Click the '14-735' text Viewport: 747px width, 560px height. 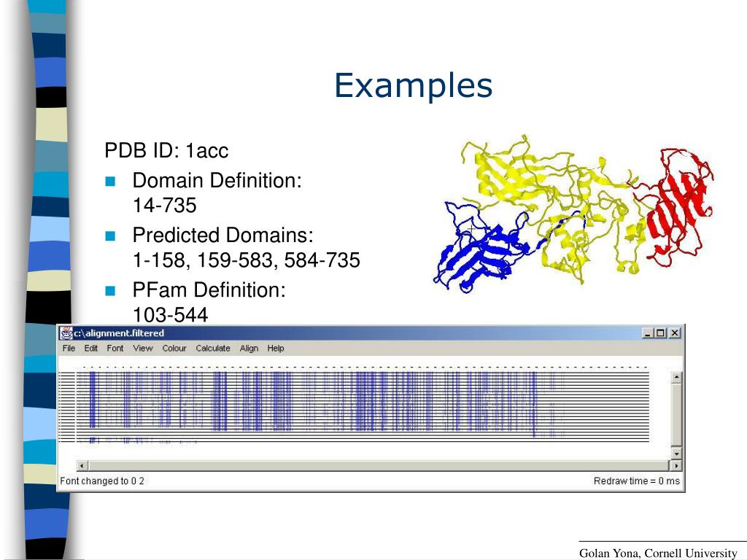point(164,205)
